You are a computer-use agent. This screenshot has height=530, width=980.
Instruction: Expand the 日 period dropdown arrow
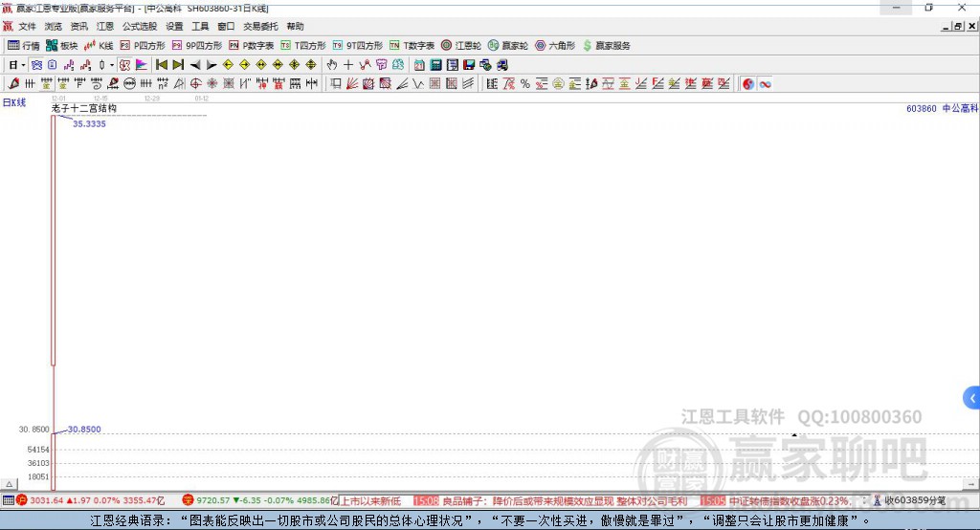23,65
